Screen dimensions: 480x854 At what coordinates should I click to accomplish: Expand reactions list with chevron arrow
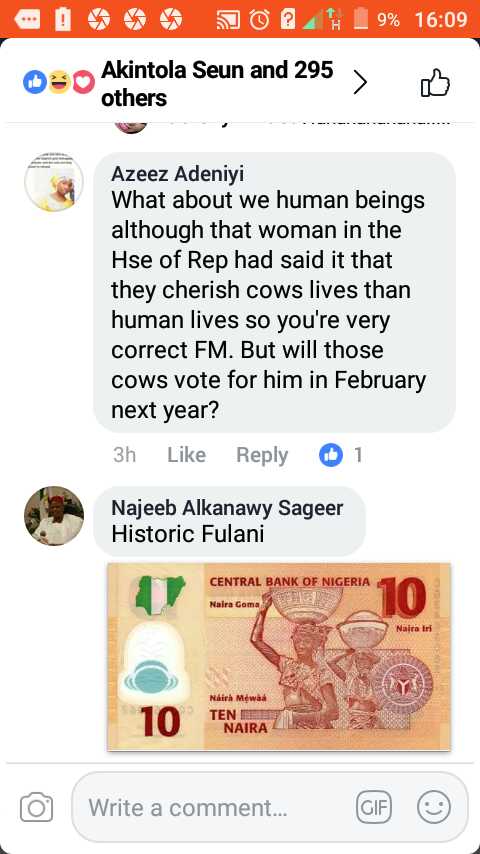pos(360,83)
